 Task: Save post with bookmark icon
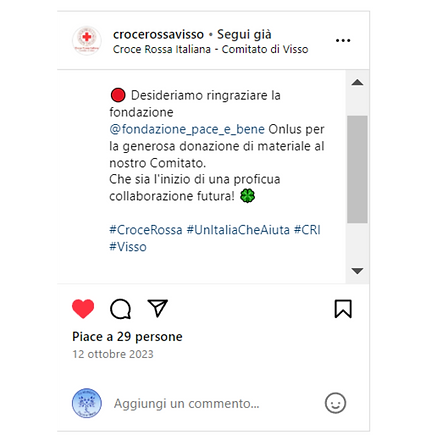click(343, 309)
